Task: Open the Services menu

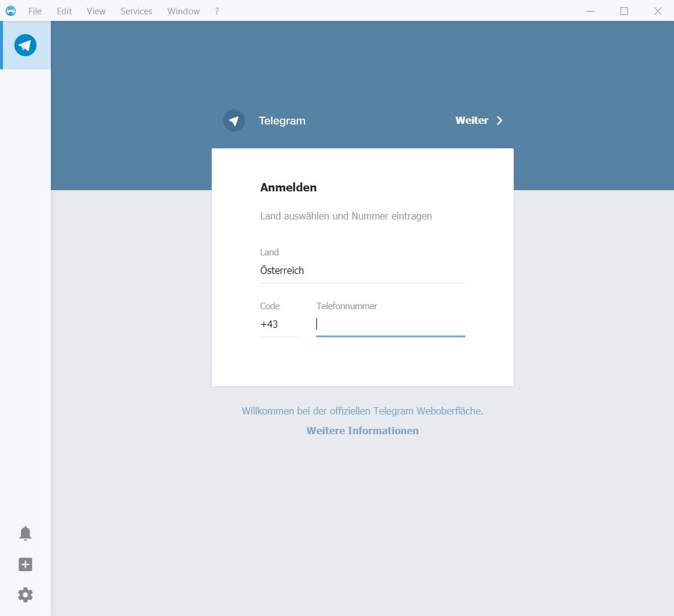Action: pos(136,11)
